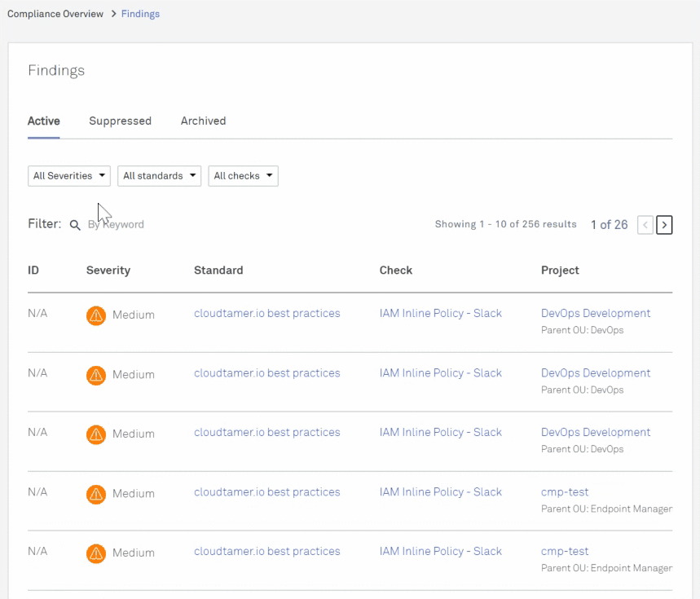Click the previous page arrow button
The image size is (700, 599).
(645, 225)
